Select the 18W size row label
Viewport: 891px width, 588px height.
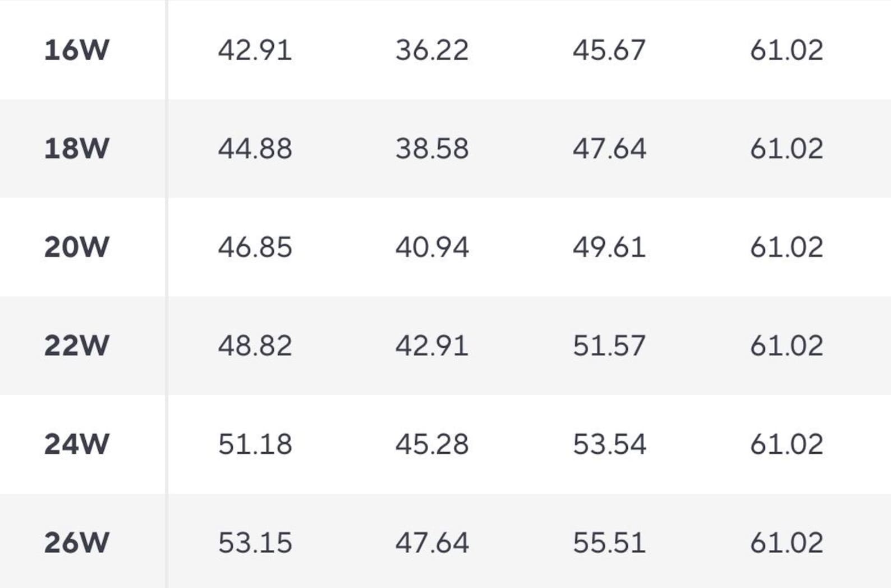(x=77, y=149)
